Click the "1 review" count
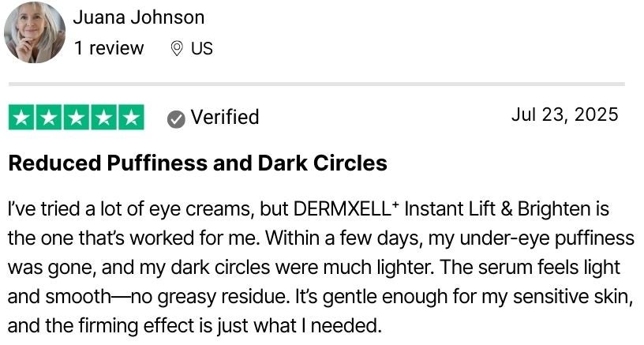Screen dimensions: 644x345 (x=109, y=48)
